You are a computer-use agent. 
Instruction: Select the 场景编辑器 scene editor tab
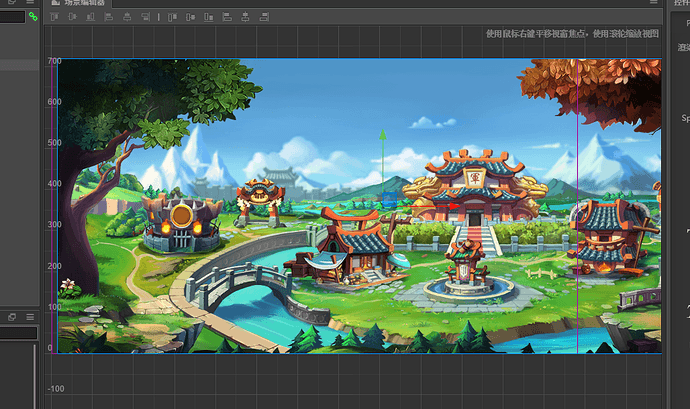point(79,3)
